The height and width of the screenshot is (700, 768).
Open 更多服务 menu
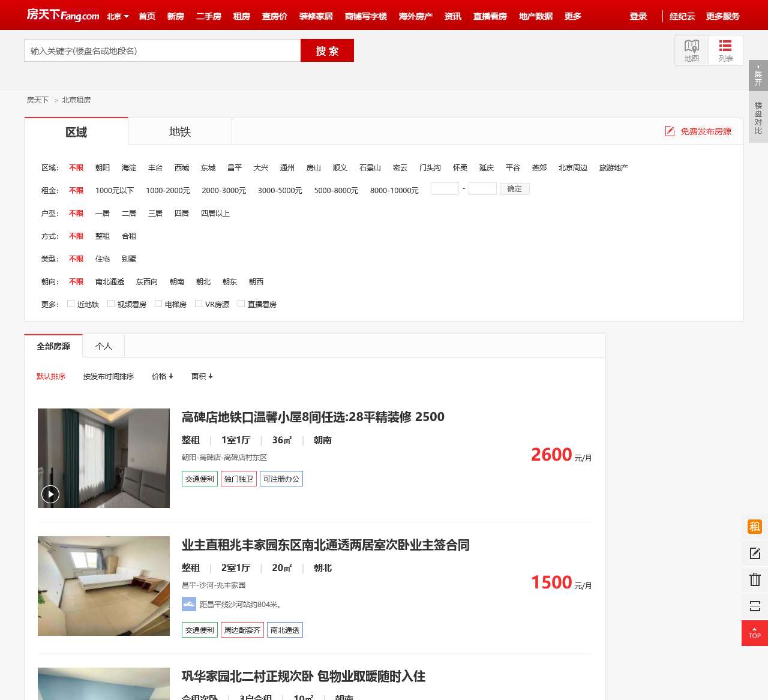(723, 16)
